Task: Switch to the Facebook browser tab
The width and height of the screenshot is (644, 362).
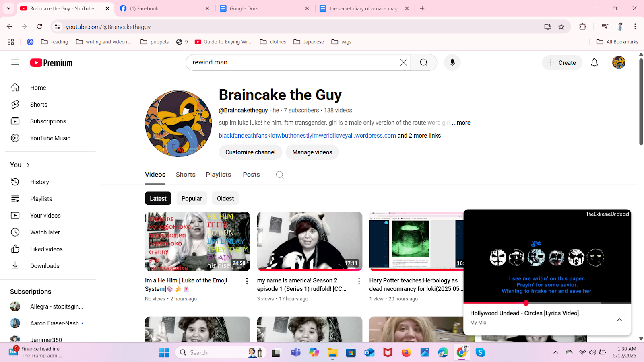Action: pos(165,8)
